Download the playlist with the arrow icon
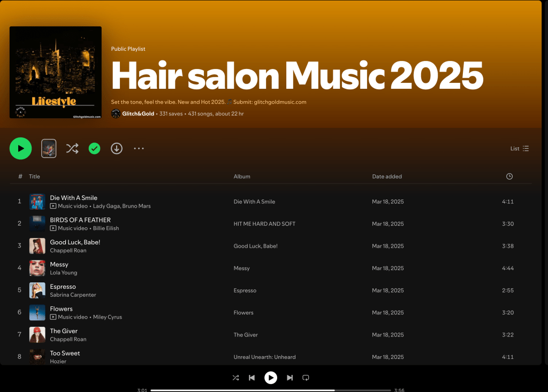The height and width of the screenshot is (392, 548). point(117,149)
